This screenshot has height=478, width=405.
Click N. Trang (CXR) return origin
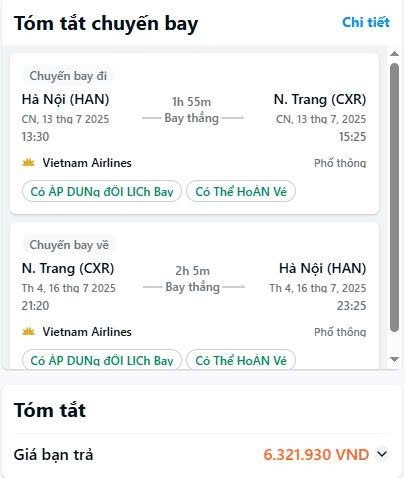[x=68, y=268]
